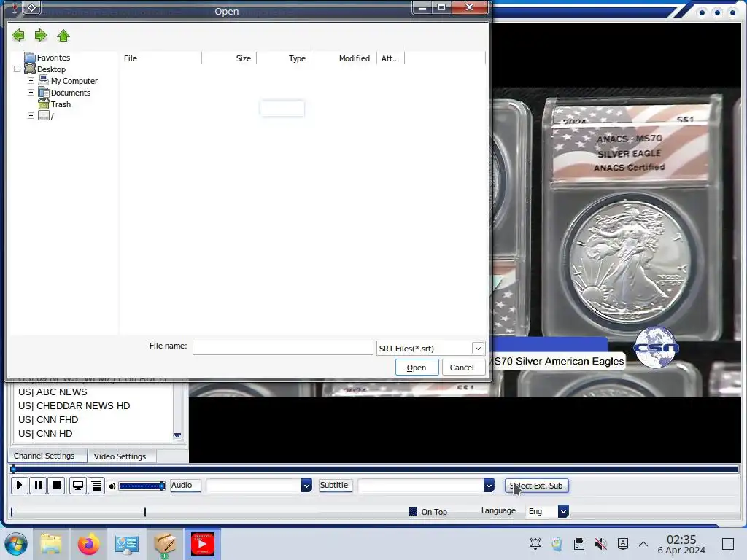Select US| CHEDDAR NEWS HD channel

click(74, 405)
